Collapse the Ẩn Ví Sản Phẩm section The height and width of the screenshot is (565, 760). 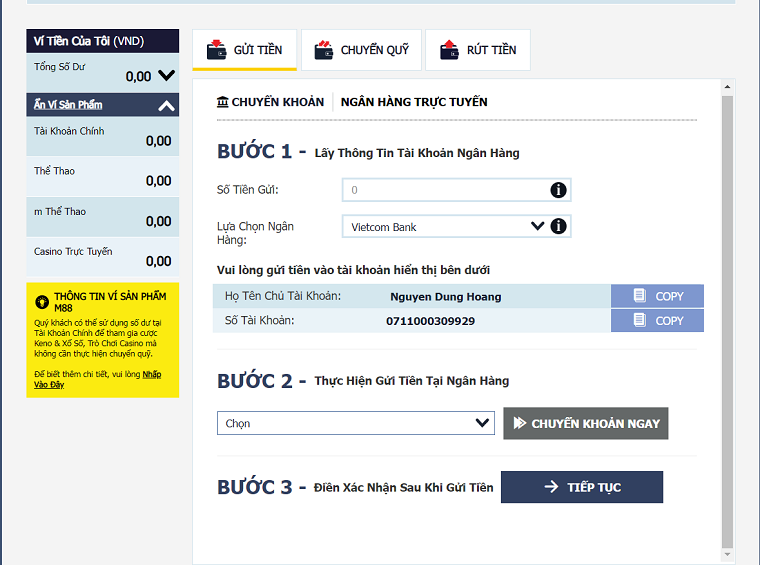click(x=166, y=106)
